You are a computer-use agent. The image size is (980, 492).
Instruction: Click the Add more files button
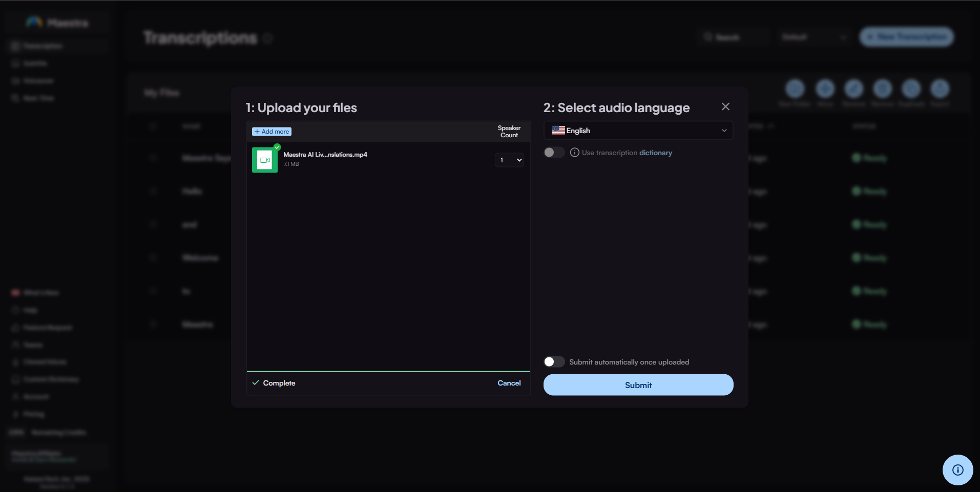[272, 132]
